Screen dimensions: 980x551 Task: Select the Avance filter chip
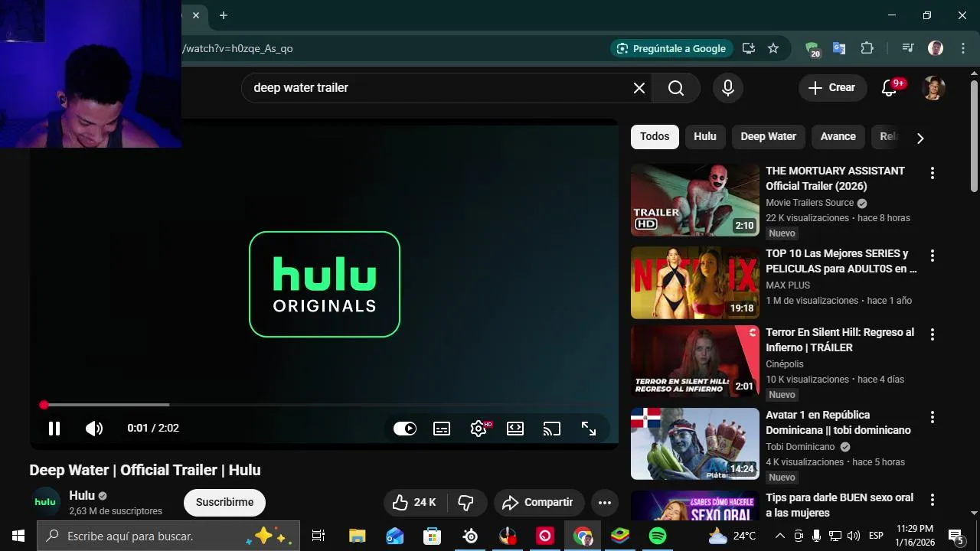tap(838, 137)
